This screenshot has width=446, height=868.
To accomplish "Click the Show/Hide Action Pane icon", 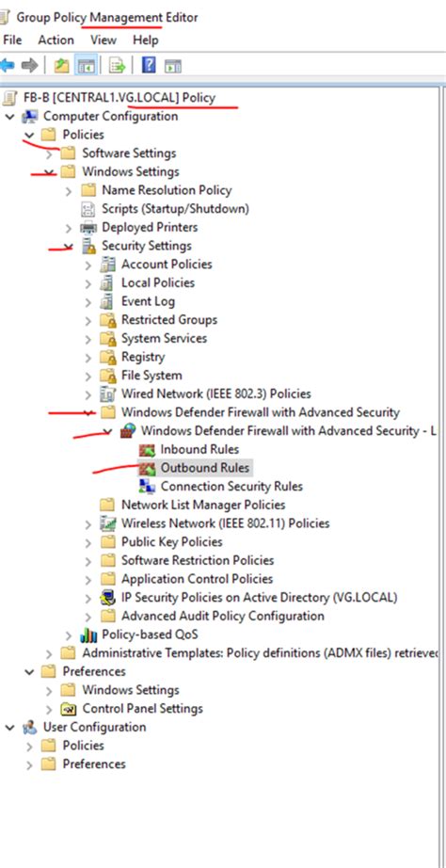I will pos(172,66).
